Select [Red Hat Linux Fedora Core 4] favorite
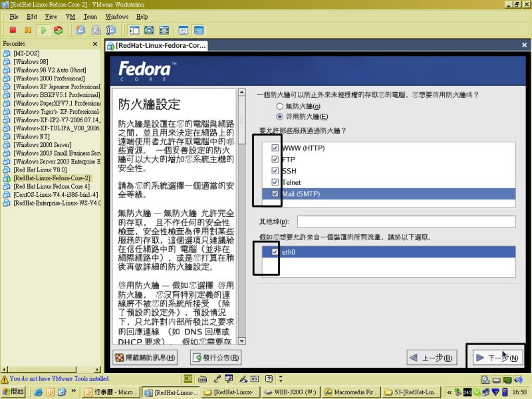This screenshot has width=532, height=399. [x=52, y=186]
